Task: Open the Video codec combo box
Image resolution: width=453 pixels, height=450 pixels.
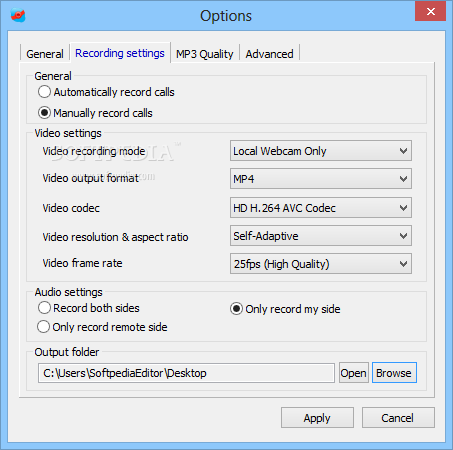Action: 321,208
